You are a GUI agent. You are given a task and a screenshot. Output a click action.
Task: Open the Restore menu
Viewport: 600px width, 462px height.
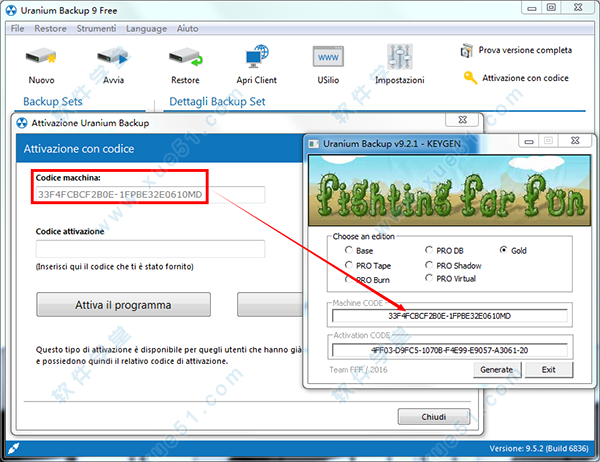point(50,28)
